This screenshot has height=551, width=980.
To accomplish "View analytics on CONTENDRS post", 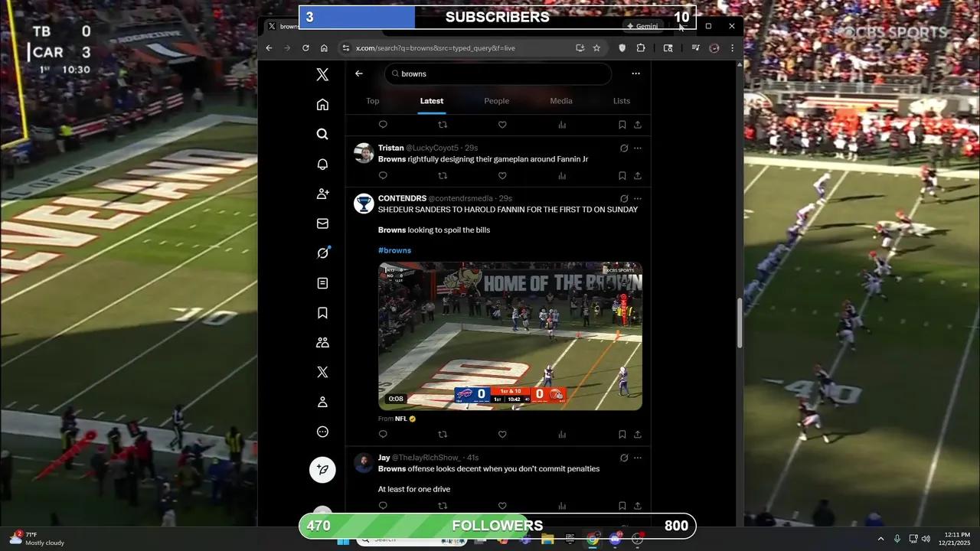I will (562, 435).
